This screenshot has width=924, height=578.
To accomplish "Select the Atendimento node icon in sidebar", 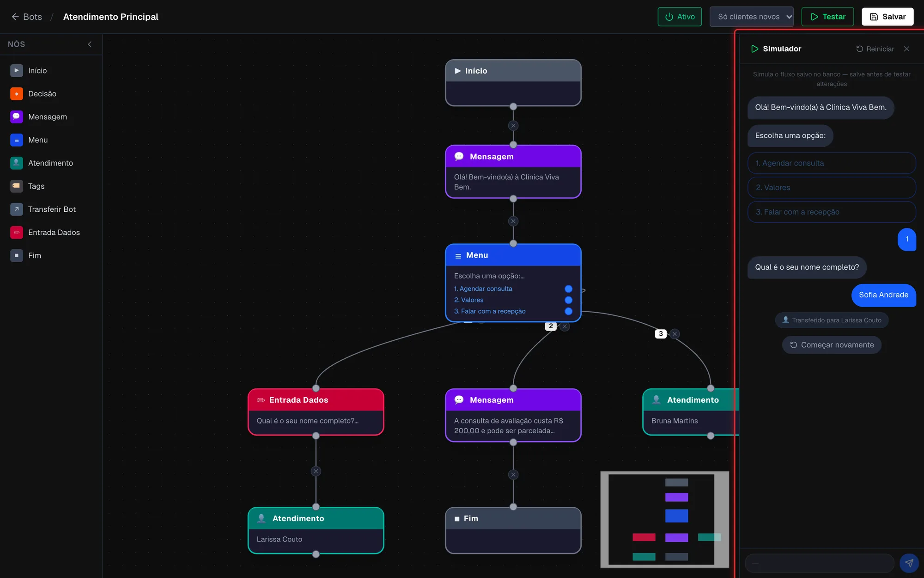I will click(17, 163).
